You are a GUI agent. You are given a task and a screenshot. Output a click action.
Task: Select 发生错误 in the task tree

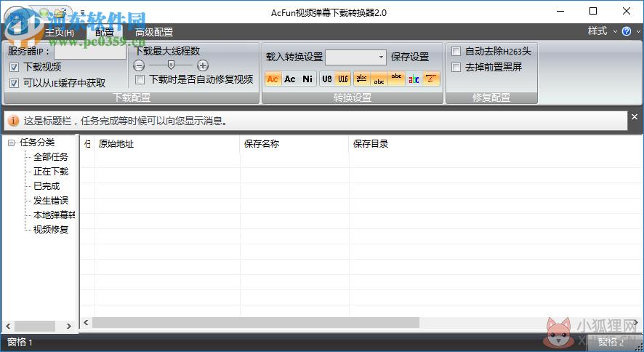(x=51, y=201)
